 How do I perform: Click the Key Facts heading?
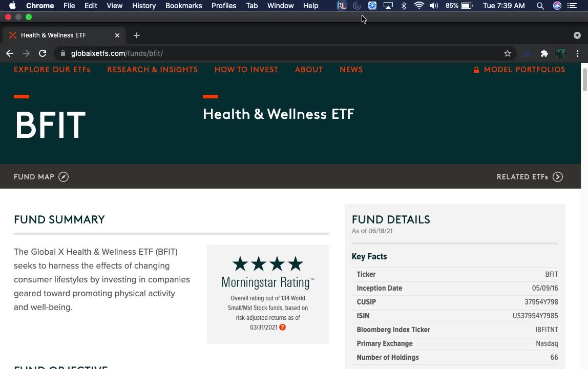click(x=369, y=257)
